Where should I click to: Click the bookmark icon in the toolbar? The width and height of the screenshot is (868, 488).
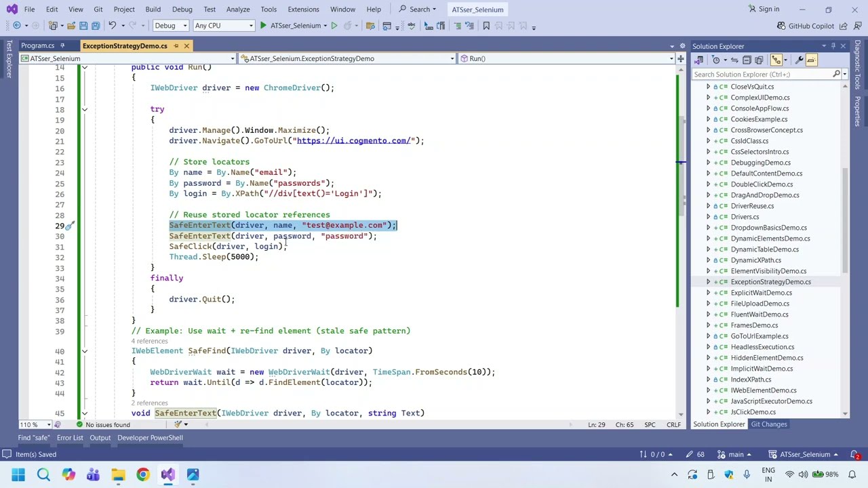pyautogui.click(x=486, y=26)
